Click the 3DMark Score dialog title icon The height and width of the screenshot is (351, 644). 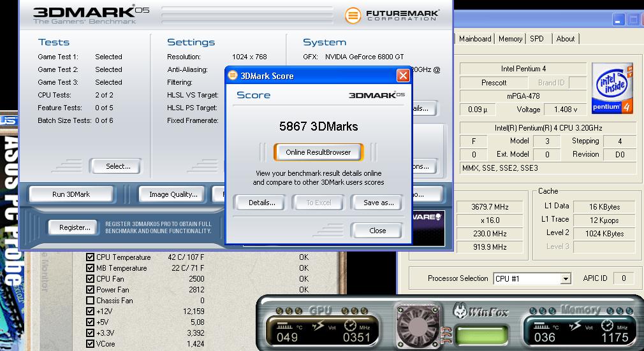[x=233, y=75]
